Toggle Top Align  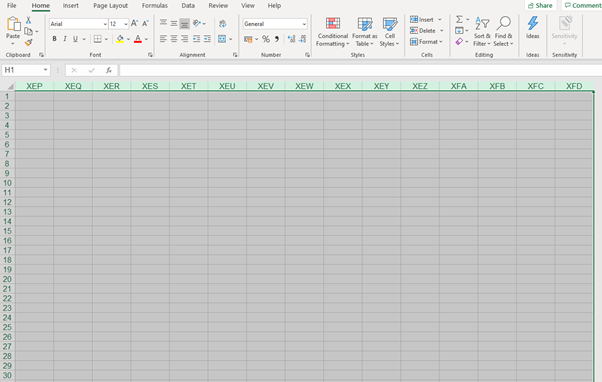click(163, 23)
